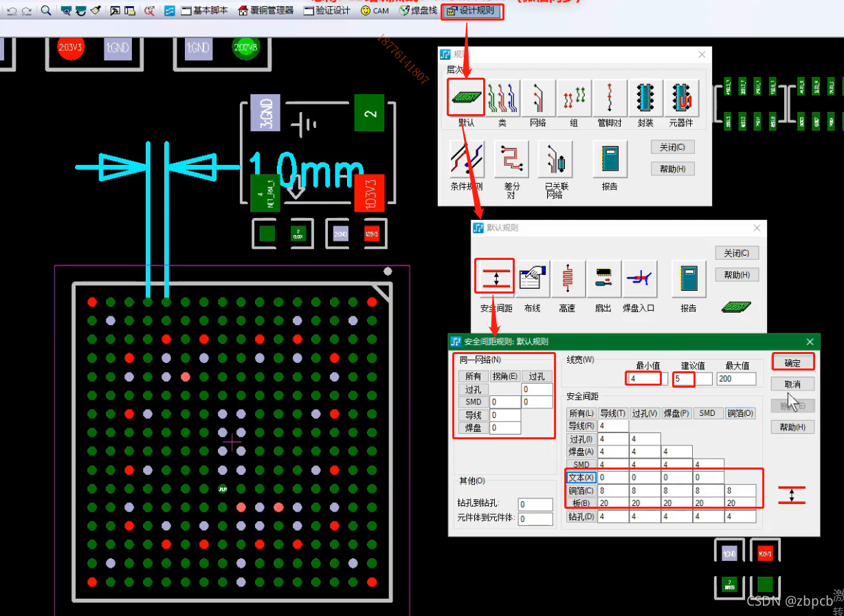Viewport: 844px width, 616px height.
Task: Click the 焊盘入口 (pad entry) icon
Action: tap(639, 279)
